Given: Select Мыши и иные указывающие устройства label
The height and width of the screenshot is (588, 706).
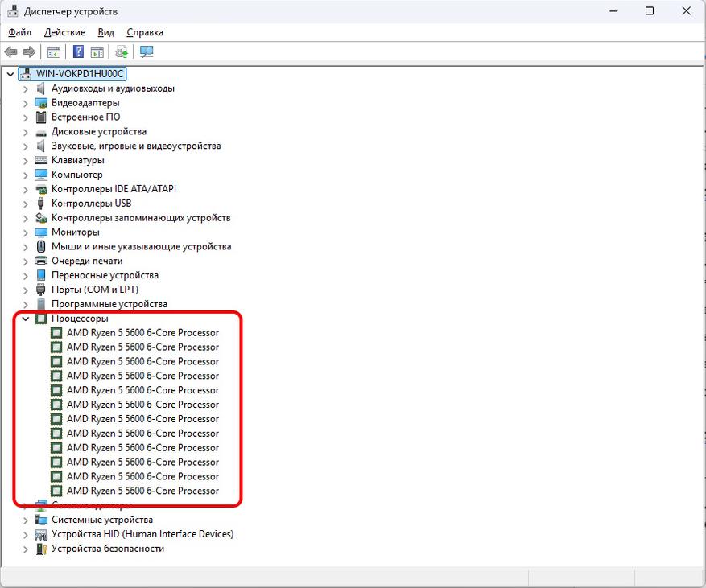Looking at the screenshot, I should (x=142, y=246).
